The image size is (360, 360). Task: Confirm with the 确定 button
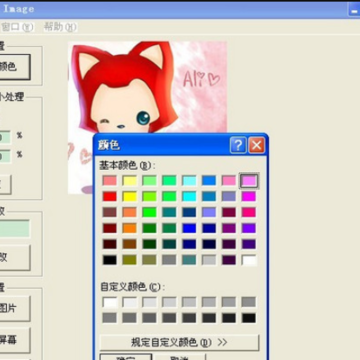pos(126,357)
